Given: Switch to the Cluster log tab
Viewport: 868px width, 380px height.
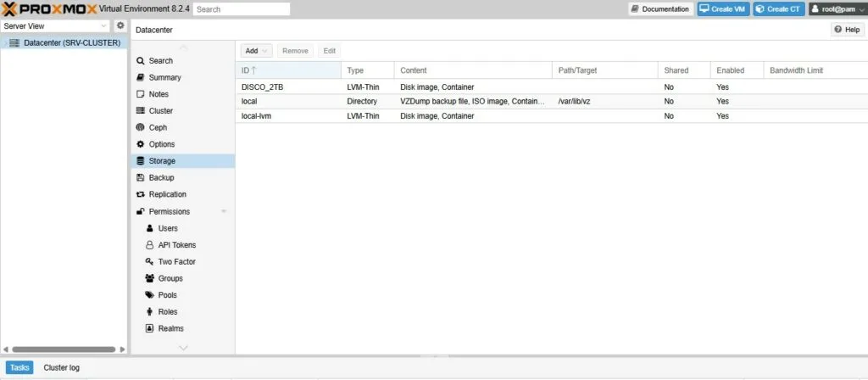Looking at the screenshot, I should click(x=61, y=367).
